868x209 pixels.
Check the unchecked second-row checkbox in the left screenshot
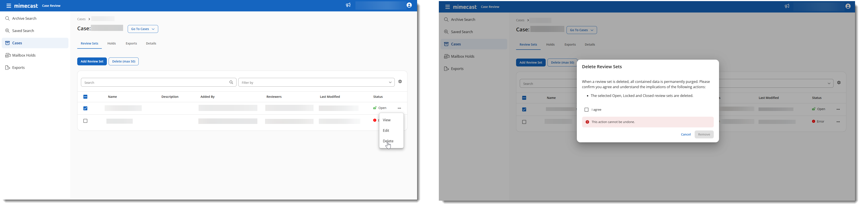click(x=85, y=121)
